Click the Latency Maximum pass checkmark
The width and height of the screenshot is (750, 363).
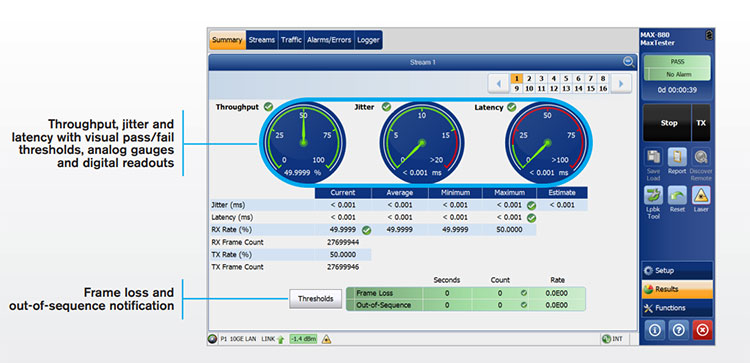(x=531, y=218)
